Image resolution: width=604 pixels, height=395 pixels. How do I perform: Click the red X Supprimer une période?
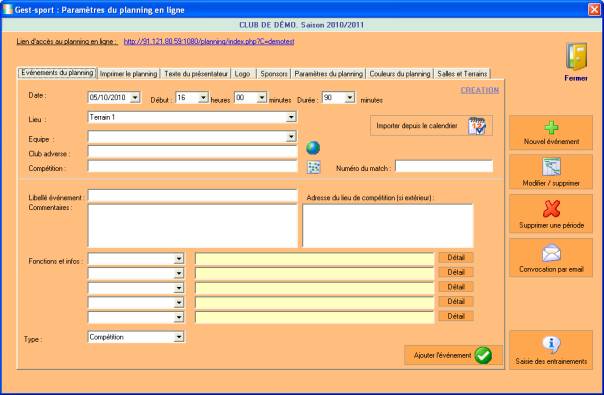pyautogui.click(x=551, y=209)
